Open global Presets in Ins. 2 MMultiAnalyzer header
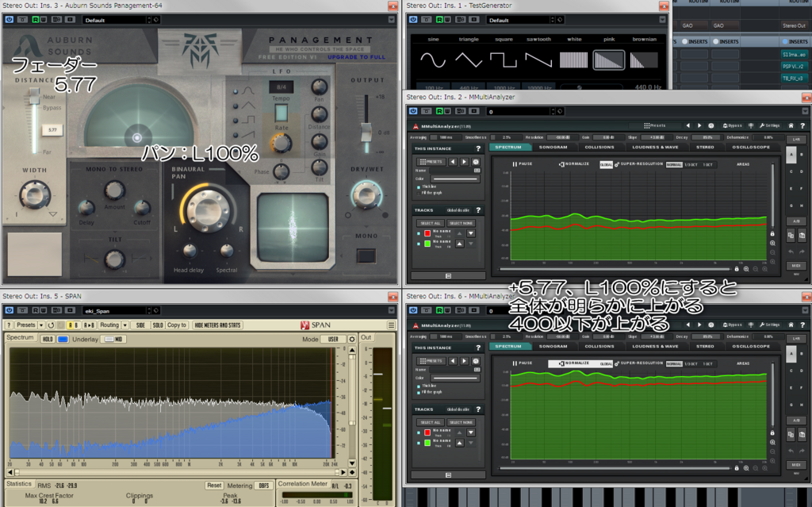Screen dimensions: 812x507 click(x=654, y=125)
